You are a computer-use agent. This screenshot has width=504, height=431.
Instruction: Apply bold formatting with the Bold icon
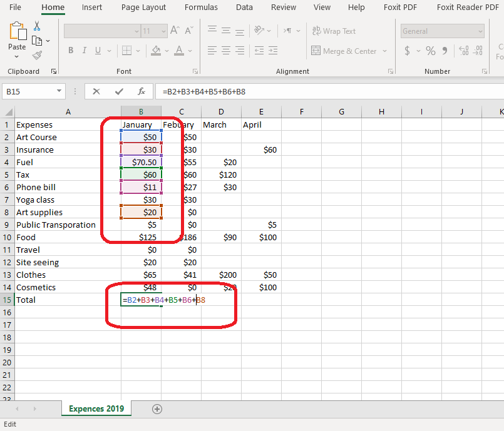[x=71, y=50]
